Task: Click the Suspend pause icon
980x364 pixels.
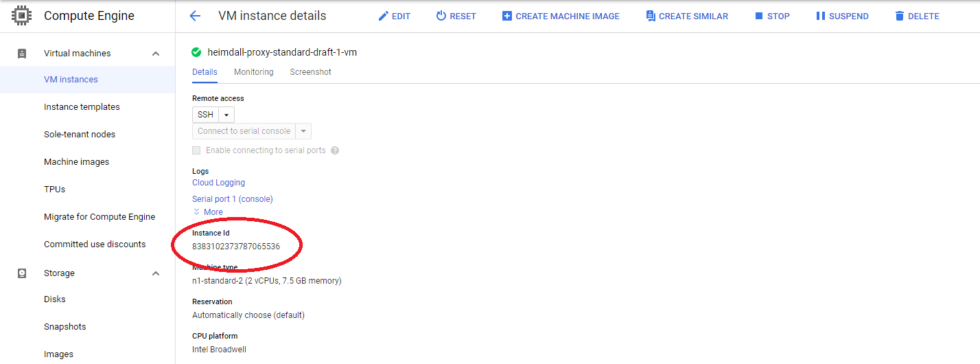Action: click(x=820, y=16)
